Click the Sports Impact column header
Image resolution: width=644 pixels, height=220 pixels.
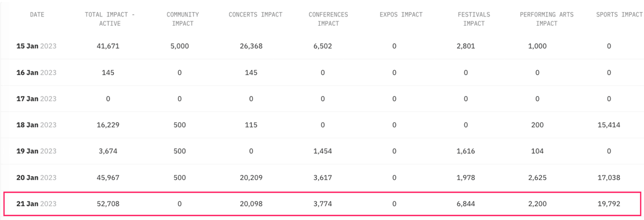pyautogui.click(x=619, y=15)
